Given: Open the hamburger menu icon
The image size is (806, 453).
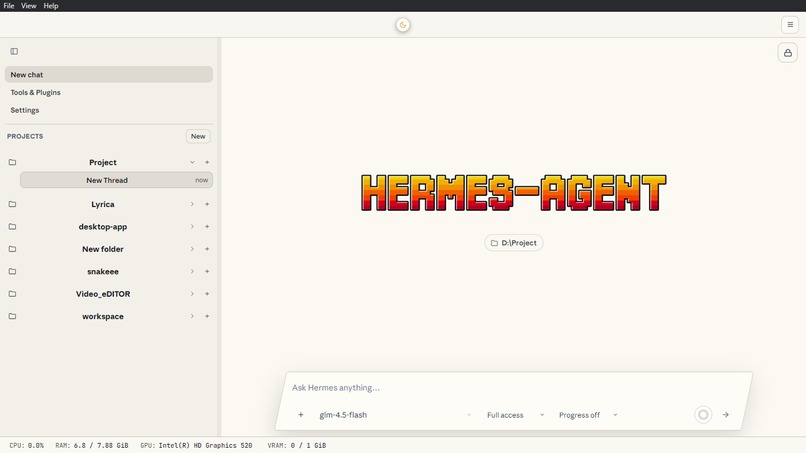Looking at the screenshot, I should (x=790, y=25).
